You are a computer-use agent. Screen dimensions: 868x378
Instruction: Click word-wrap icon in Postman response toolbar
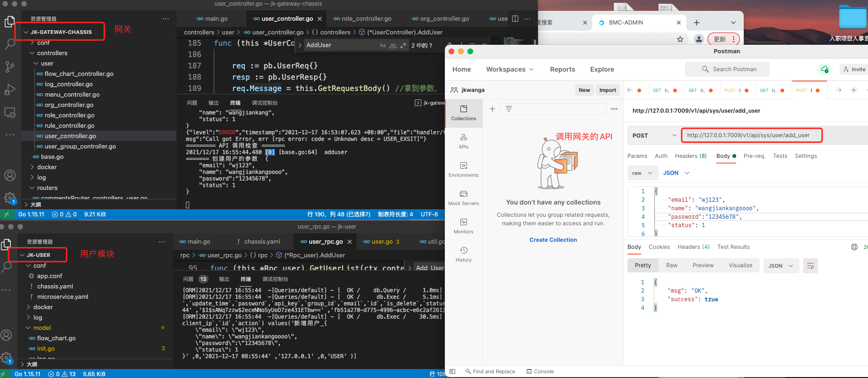pos(811,266)
